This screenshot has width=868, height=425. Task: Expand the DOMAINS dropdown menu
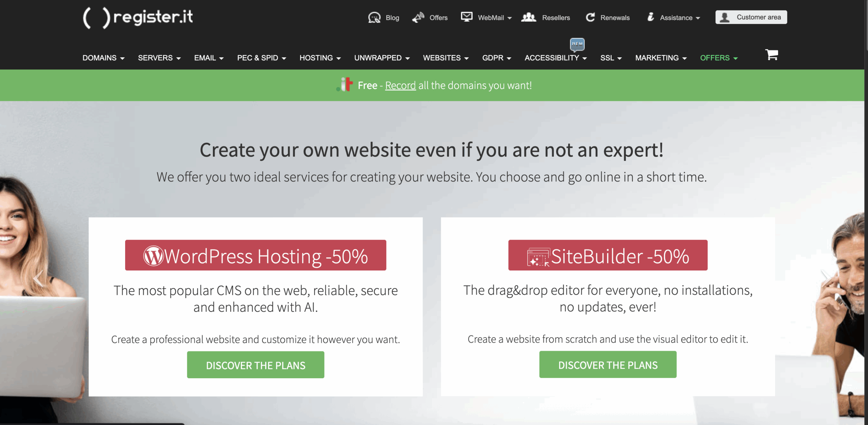pyautogui.click(x=103, y=58)
